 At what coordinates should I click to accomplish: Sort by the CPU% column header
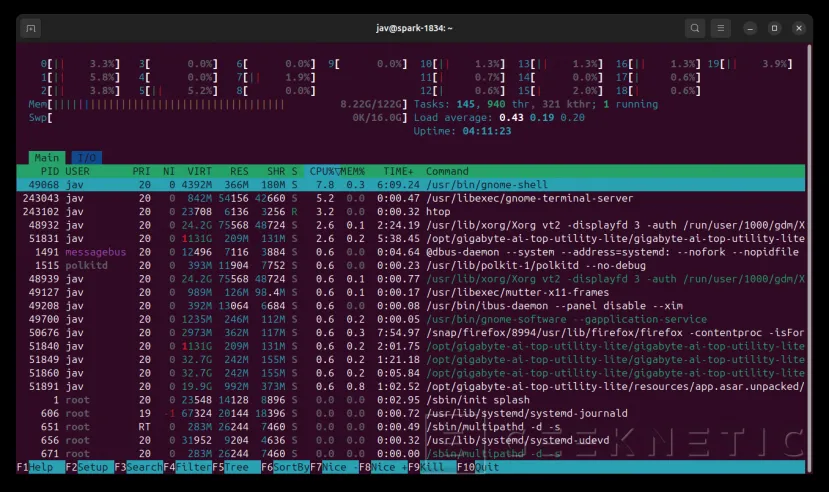click(x=322, y=171)
